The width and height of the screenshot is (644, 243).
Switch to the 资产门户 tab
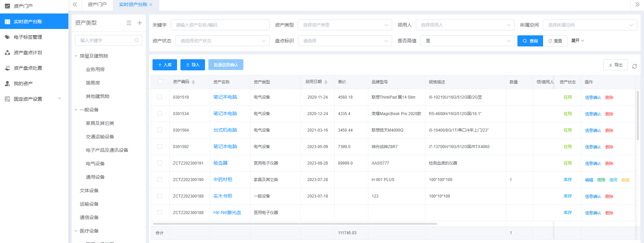[x=97, y=4]
